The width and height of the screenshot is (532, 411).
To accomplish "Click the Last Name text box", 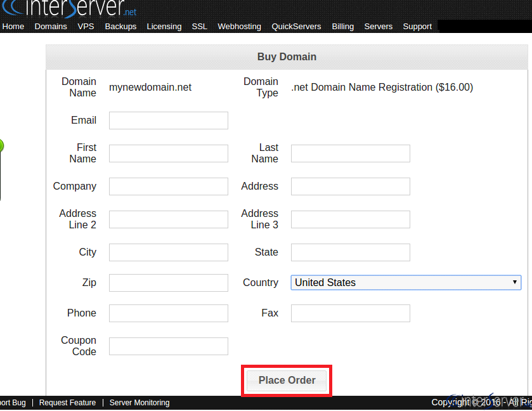I will (351, 153).
